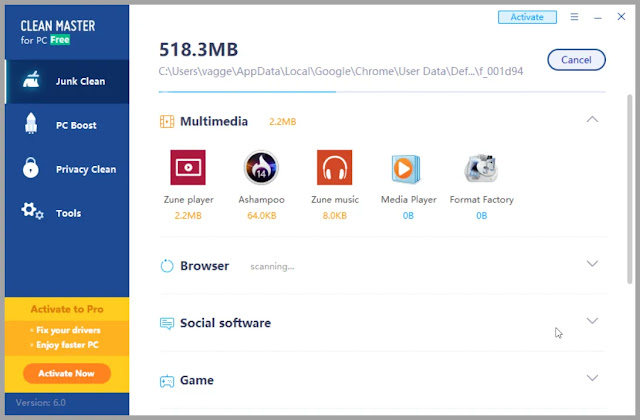This screenshot has width=640, height=420.
Task: Close the Clean Master window
Action: [x=621, y=16]
